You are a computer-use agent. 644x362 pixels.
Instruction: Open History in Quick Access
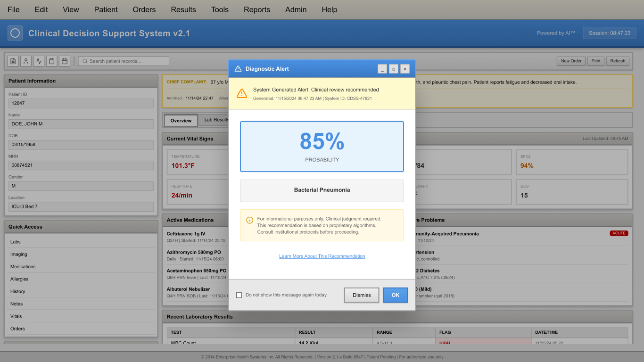click(x=81, y=291)
